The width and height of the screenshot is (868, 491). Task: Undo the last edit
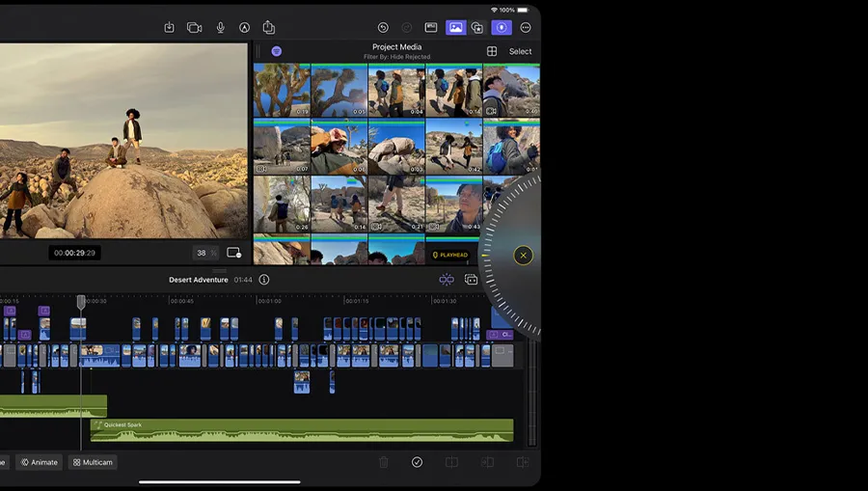tap(383, 28)
